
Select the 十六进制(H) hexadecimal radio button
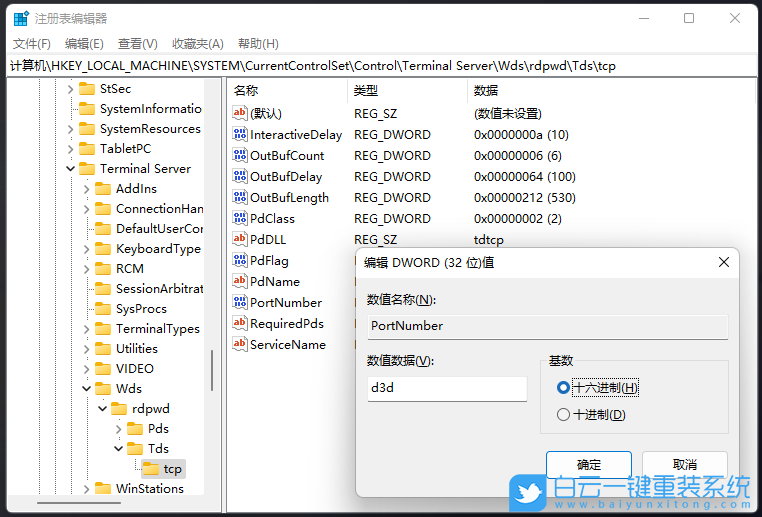563,387
